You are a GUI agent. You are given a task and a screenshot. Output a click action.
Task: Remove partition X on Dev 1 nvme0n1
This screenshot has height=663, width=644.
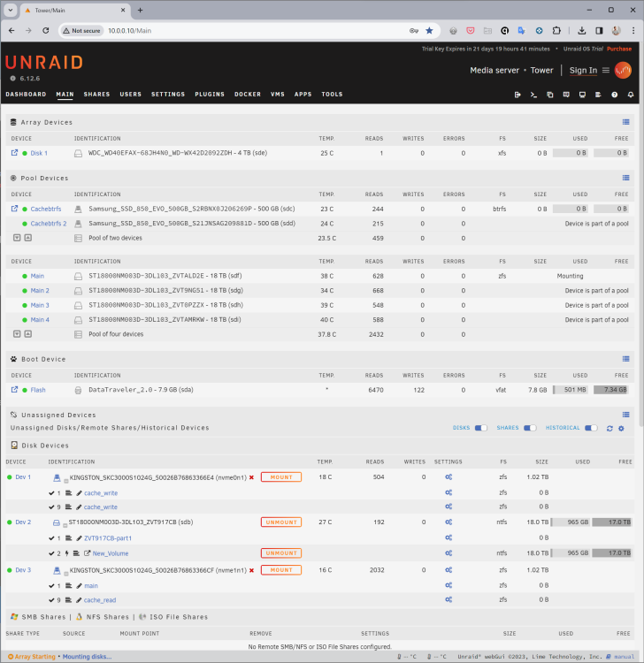click(251, 477)
